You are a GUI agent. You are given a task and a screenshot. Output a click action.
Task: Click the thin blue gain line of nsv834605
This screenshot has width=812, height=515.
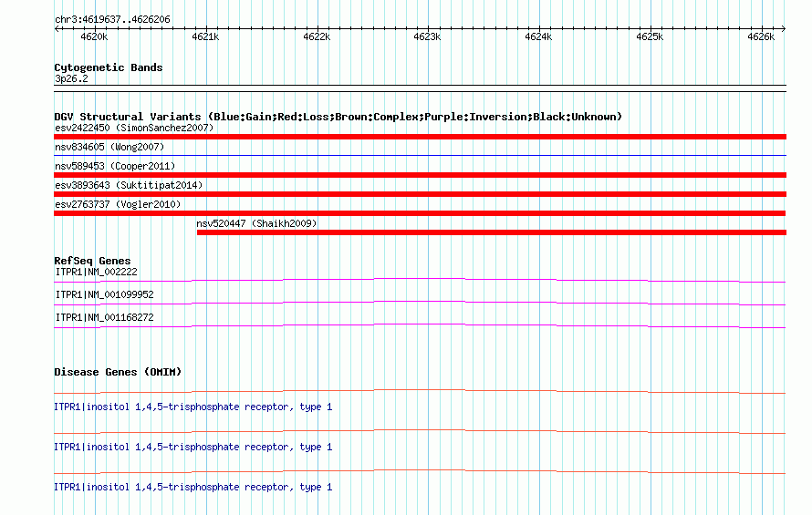click(420, 155)
